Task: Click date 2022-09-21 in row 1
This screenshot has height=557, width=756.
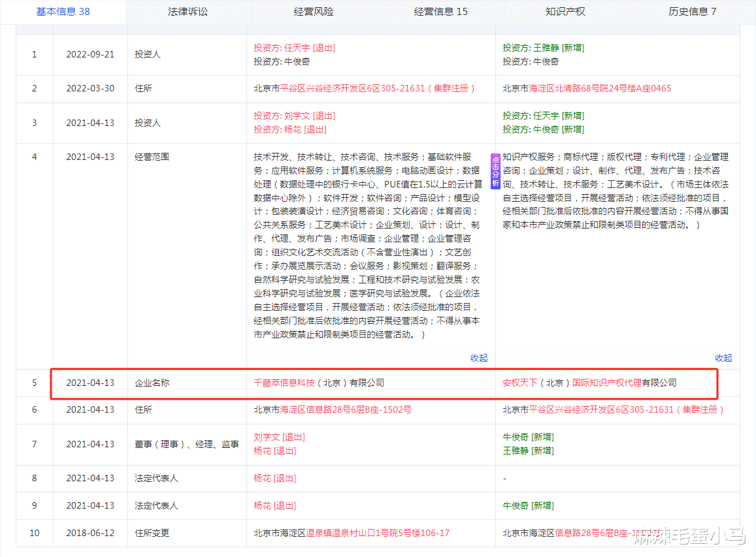Action: tap(90, 54)
